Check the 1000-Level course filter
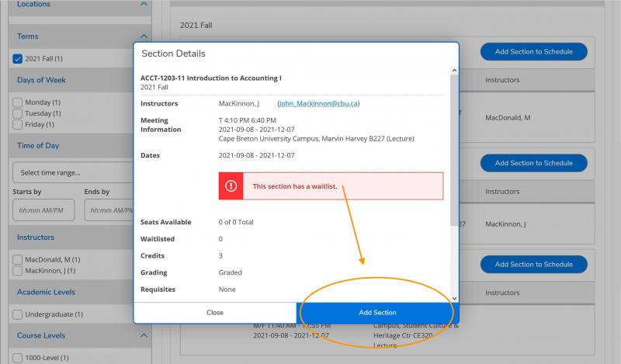This screenshot has height=364, width=621. click(x=17, y=358)
